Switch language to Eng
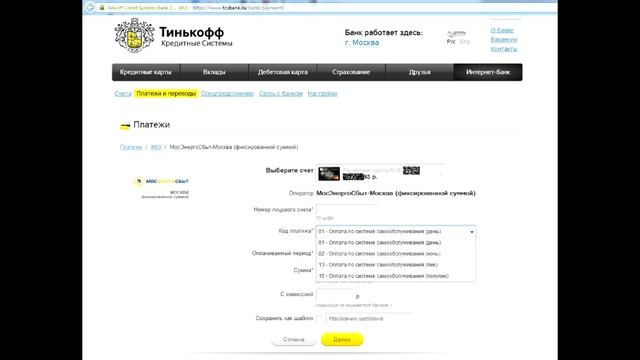This screenshot has width=640, height=360. click(x=464, y=42)
